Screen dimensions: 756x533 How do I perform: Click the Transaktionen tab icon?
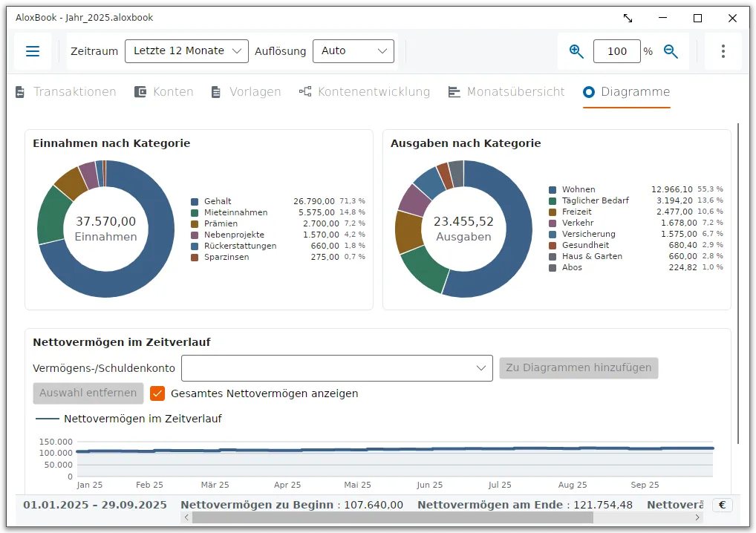point(20,91)
